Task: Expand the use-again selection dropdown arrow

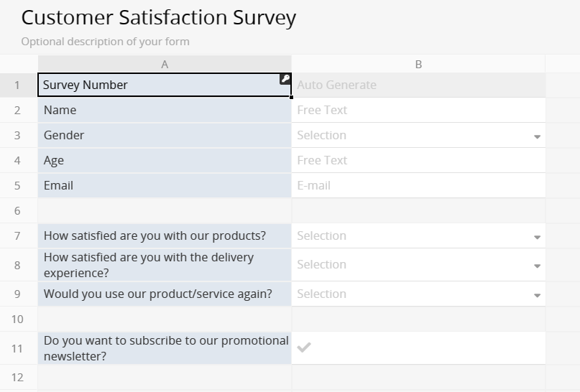Action: [537, 295]
